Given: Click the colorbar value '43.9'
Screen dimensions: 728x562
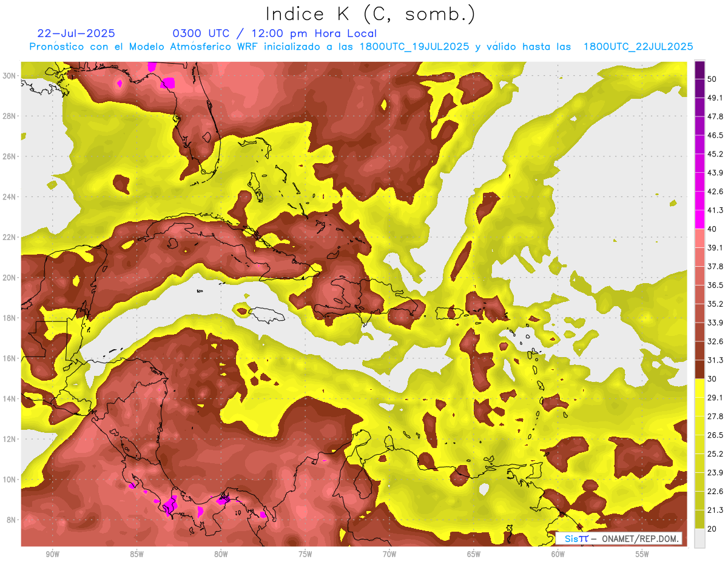Looking at the screenshot, I should 715,173.
